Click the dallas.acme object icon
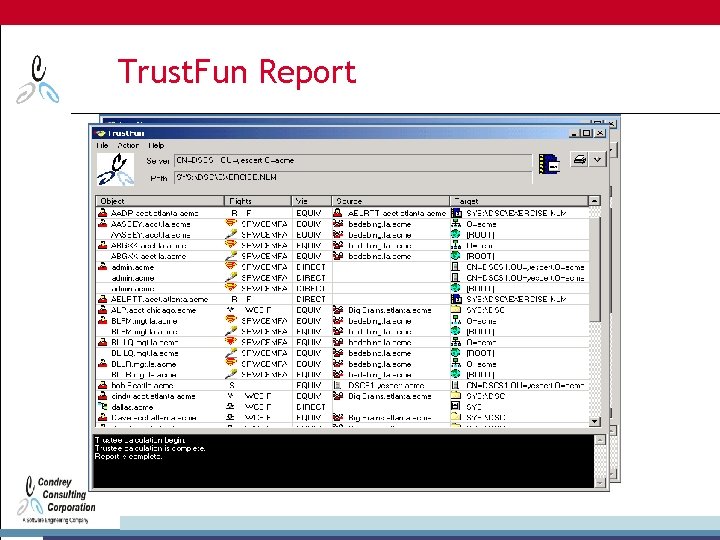Image resolution: width=720 pixels, height=540 pixels. 103,406
